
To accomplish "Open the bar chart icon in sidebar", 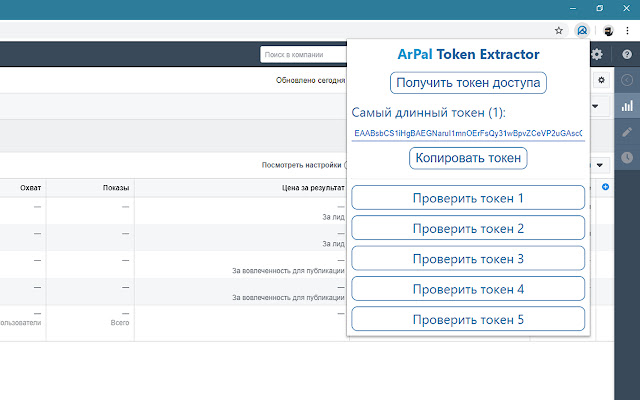I will click(x=627, y=106).
